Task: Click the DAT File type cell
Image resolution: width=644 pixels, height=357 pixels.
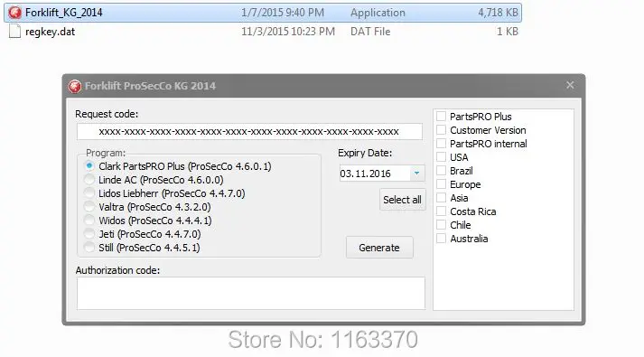Action: [370, 32]
